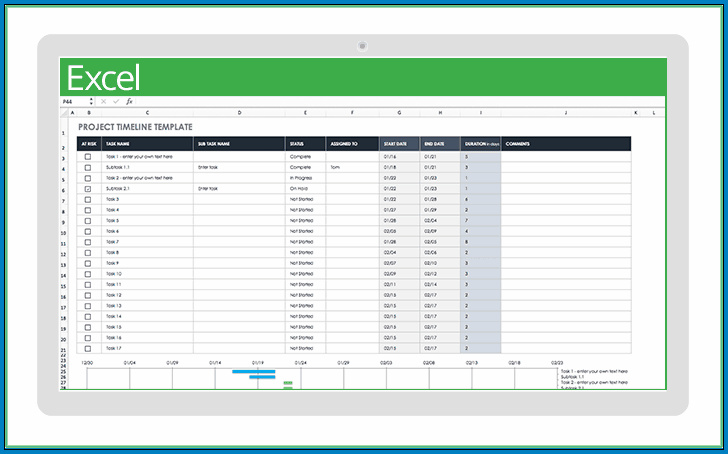Click the Task 1 blue bar in timeline chart

(x=254, y=371)
